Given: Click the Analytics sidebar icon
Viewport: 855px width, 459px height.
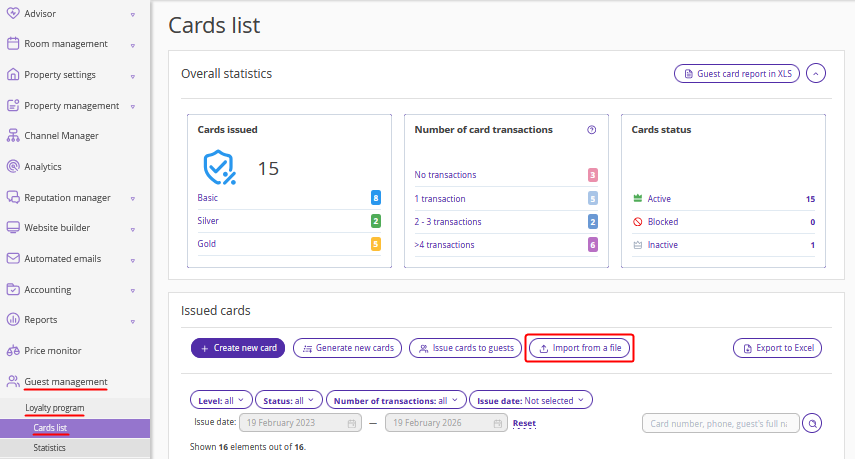Looking at the screenshot, I should (13, 167).
